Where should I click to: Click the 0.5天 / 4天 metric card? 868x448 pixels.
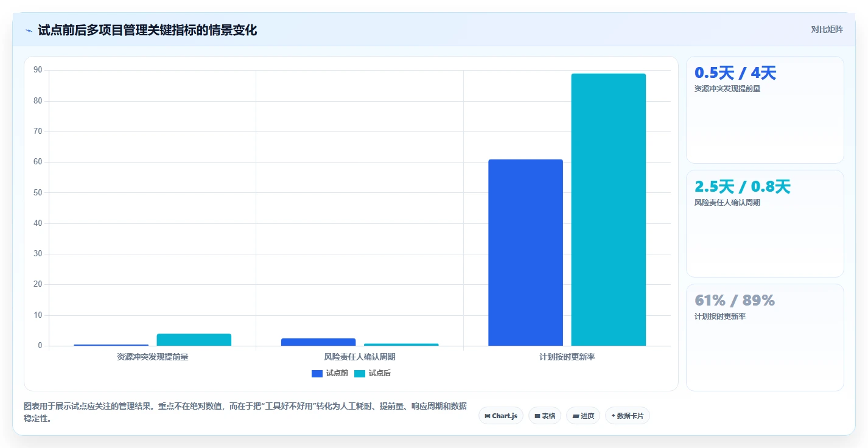[765, 110]
